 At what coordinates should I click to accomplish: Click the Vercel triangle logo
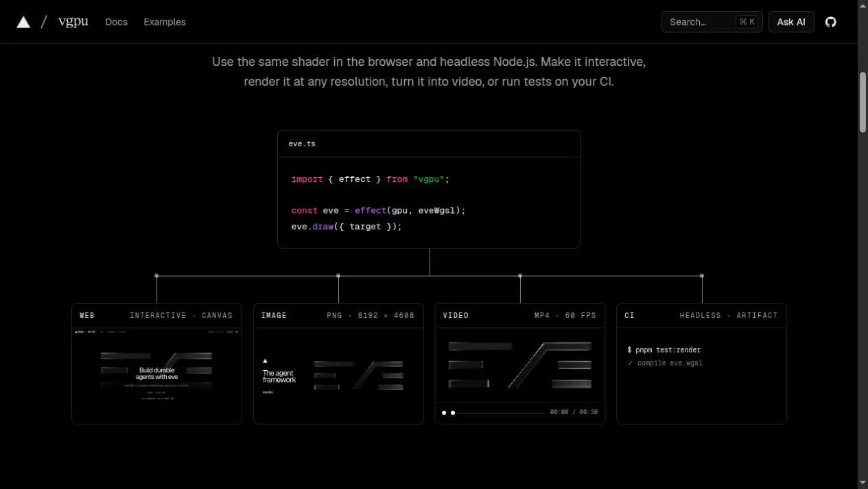pyautogui.click(x=23, y=22)
